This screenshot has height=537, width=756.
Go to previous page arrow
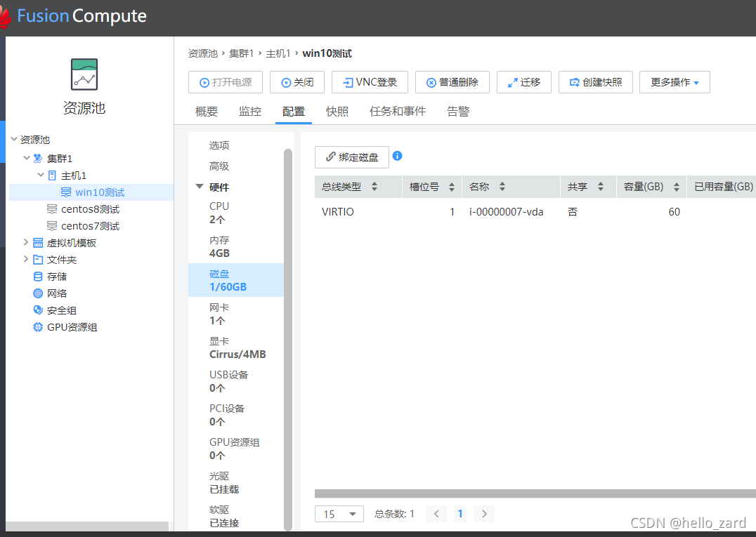(x=436, y=514)
